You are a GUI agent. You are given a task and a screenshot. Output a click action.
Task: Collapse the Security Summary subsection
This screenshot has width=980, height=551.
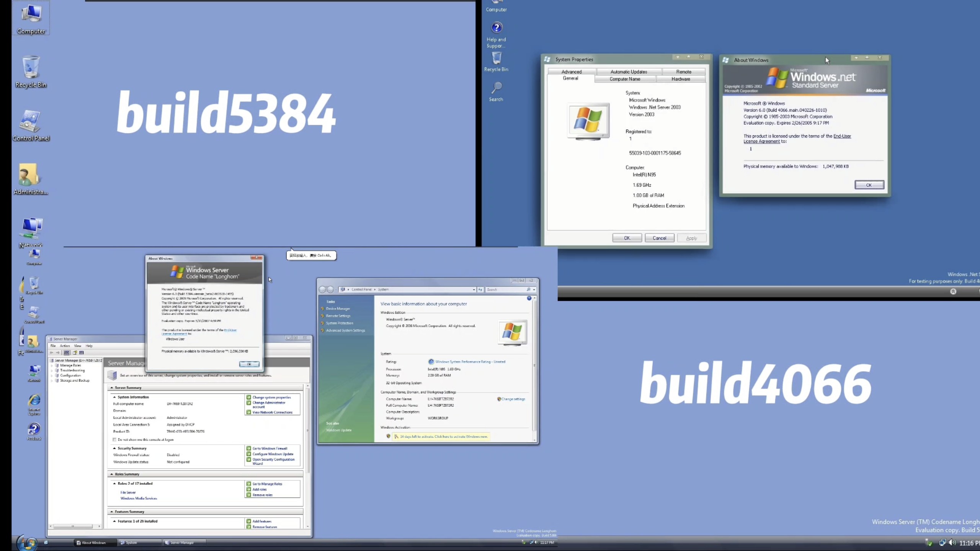coord(114,448)
